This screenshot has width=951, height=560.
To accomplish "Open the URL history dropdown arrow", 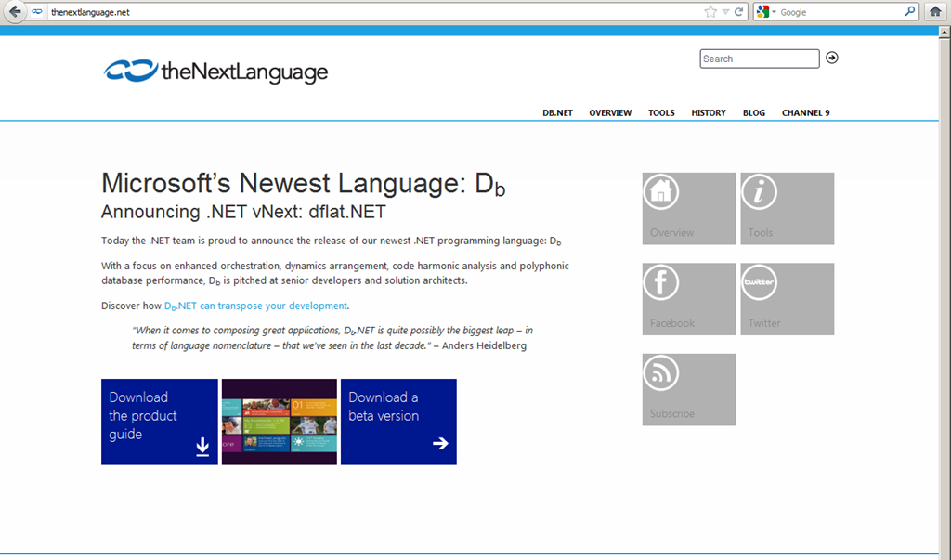I will [x=725, y=13].
